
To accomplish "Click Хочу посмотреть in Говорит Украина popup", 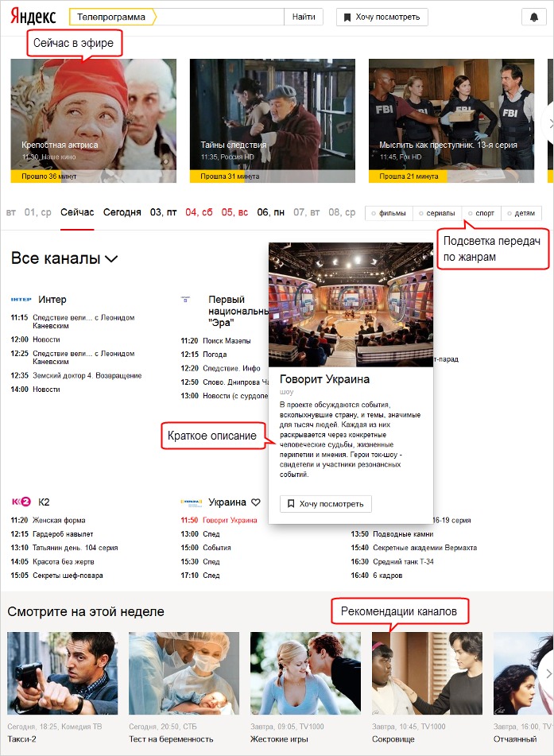I will coord(326,504).
